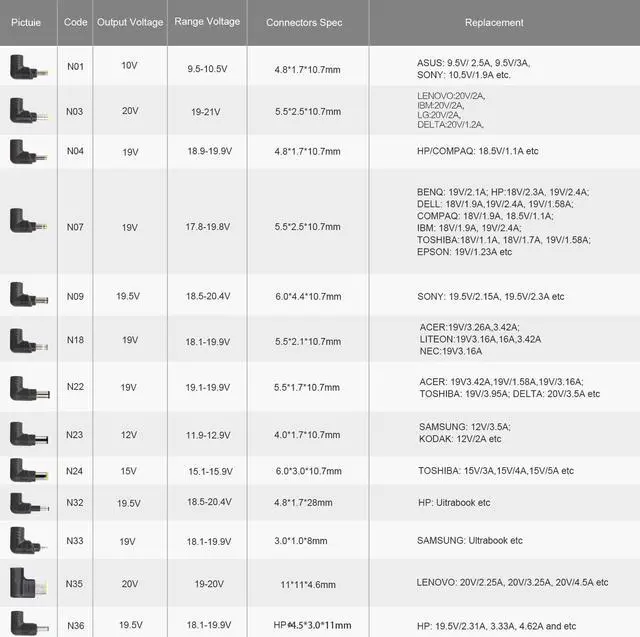
Task: Click range voltage "11.9-12.9V"
Action: click(208, 435)
